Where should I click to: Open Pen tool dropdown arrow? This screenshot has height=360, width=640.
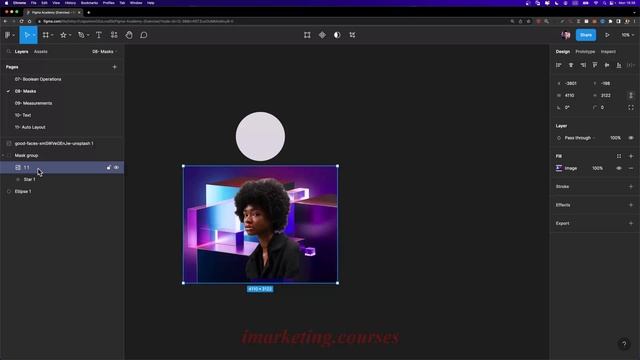click(88, 36)
